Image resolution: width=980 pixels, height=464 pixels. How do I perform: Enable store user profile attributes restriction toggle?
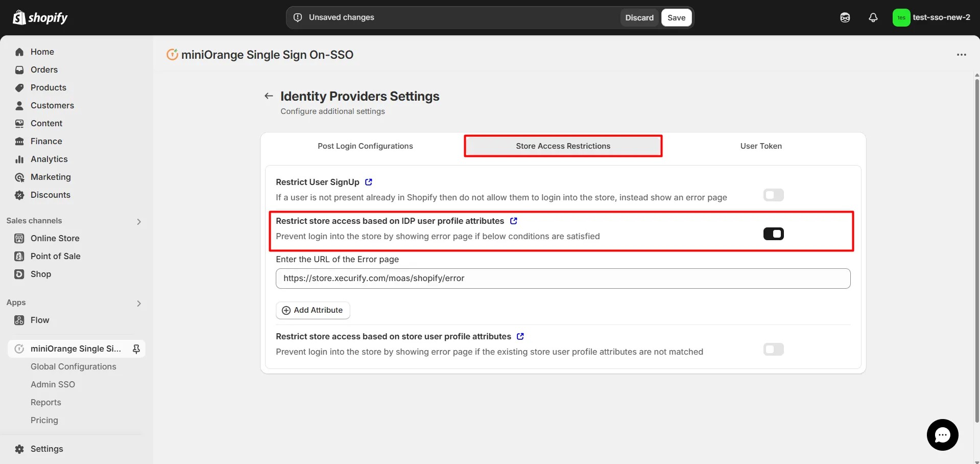pos(773,350)
